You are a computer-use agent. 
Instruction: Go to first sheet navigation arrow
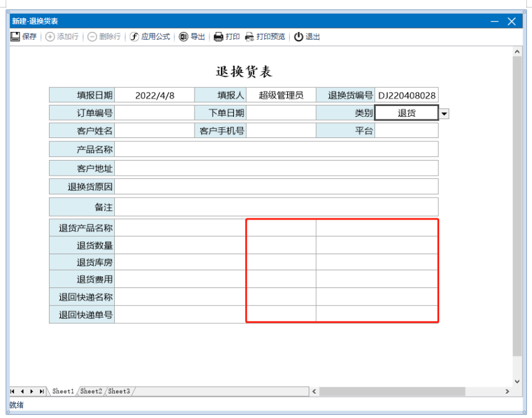(13, 392)
